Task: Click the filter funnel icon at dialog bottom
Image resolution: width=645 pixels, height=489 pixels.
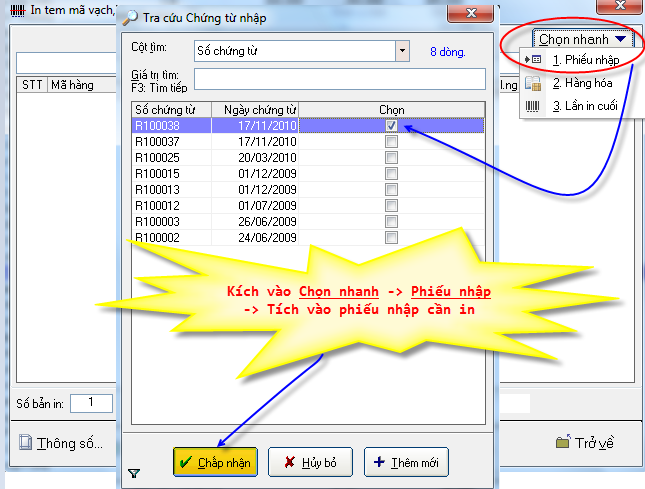Action: click(134, 473)
